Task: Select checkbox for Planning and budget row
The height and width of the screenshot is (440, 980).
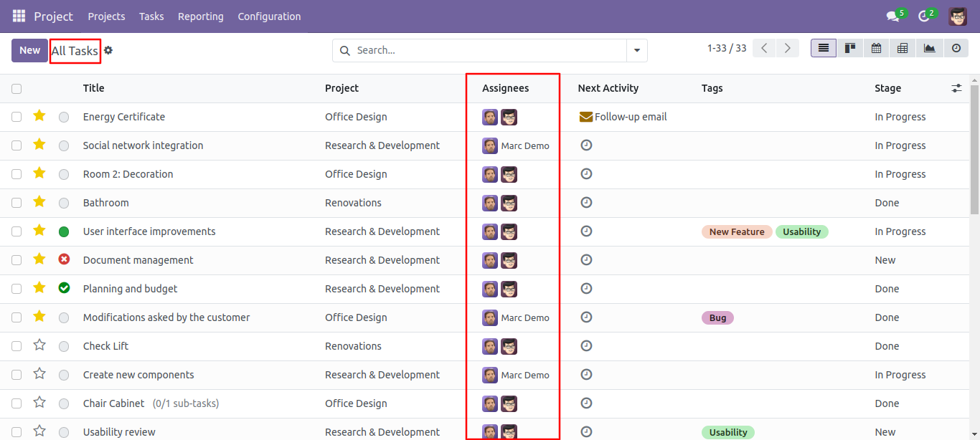Action: tap(17, 289)
